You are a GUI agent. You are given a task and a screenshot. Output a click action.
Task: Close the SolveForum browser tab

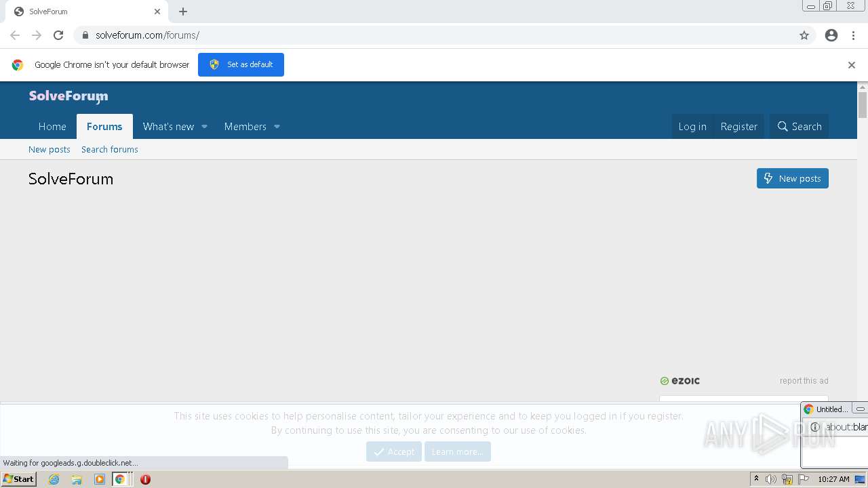point(157,12)
